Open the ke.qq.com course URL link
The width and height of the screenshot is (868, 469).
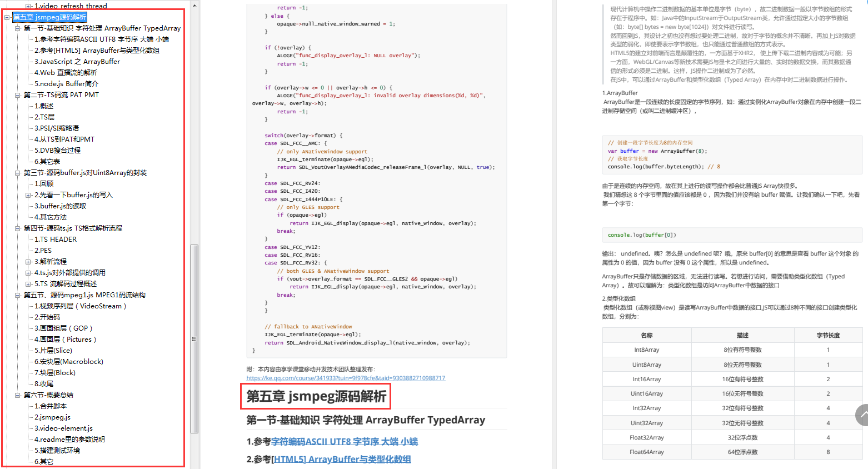tap(346, 378)
